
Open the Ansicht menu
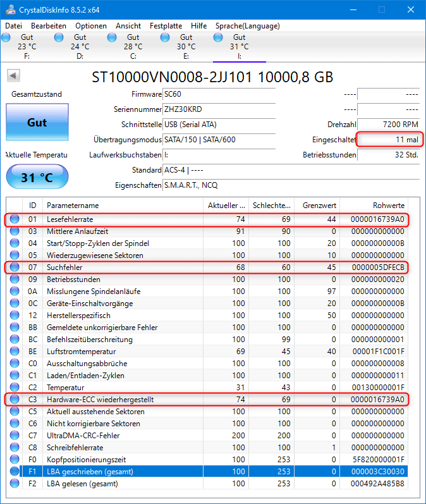tap(128, 26)
